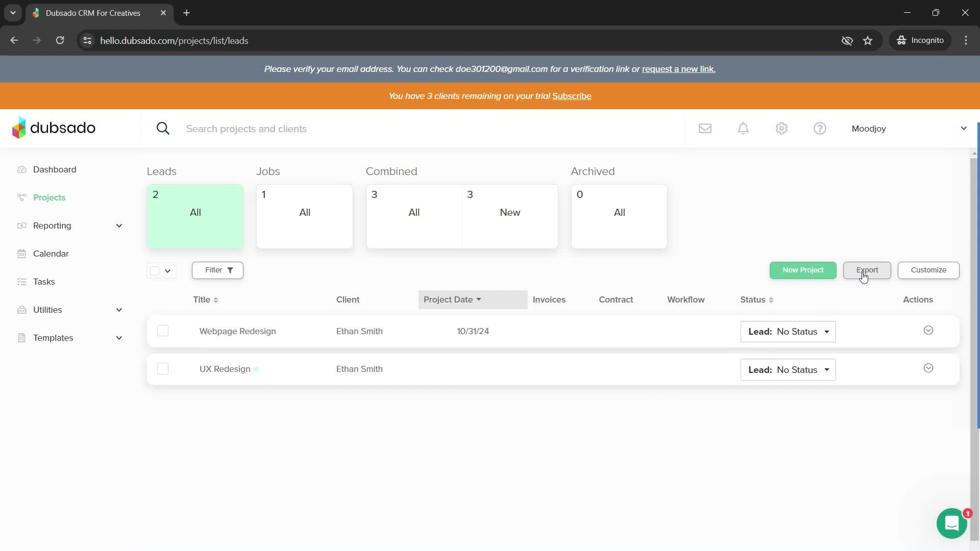Select the Combined New tab

510,216
